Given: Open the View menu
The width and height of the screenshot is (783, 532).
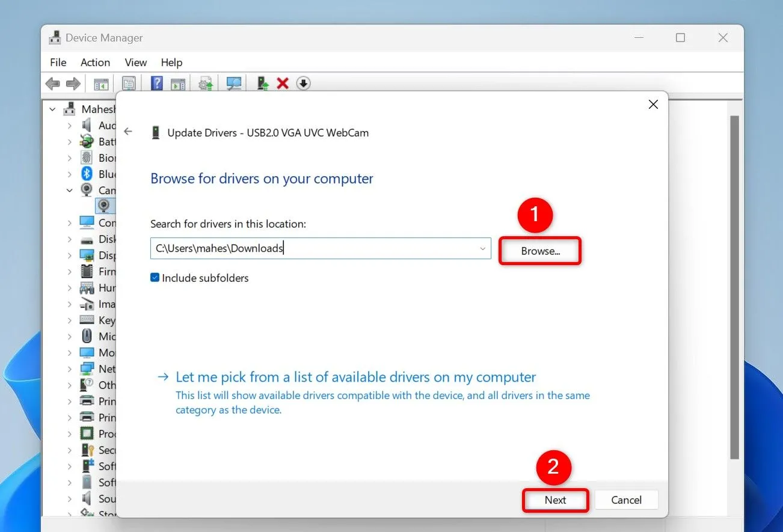Looking at the screenshot, I should [x=136, y=63].
